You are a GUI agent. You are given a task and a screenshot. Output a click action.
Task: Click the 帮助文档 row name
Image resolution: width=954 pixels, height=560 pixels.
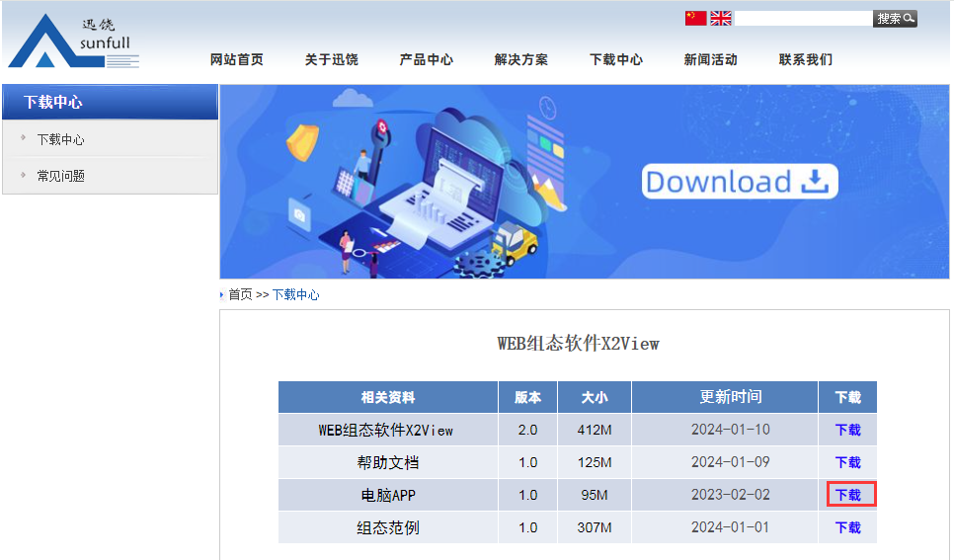pos(388,462)
